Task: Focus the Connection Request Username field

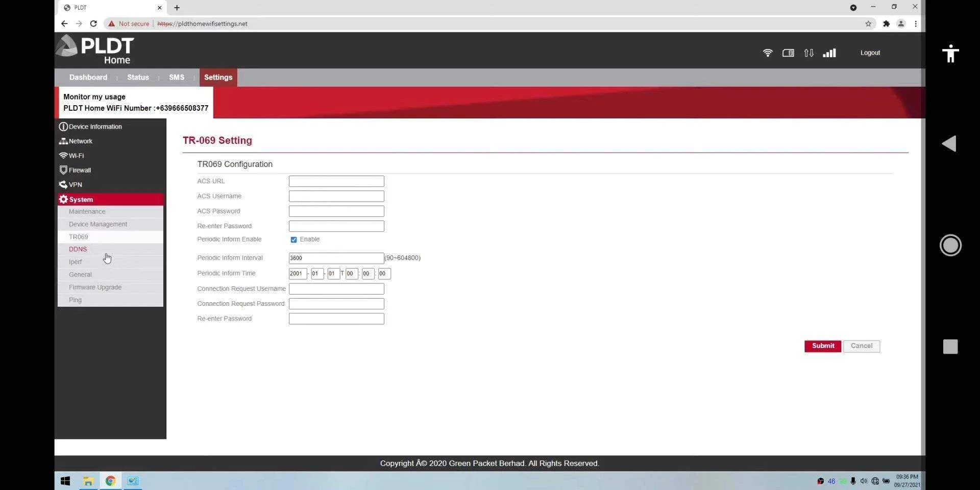Action: [x=336, y=289]
